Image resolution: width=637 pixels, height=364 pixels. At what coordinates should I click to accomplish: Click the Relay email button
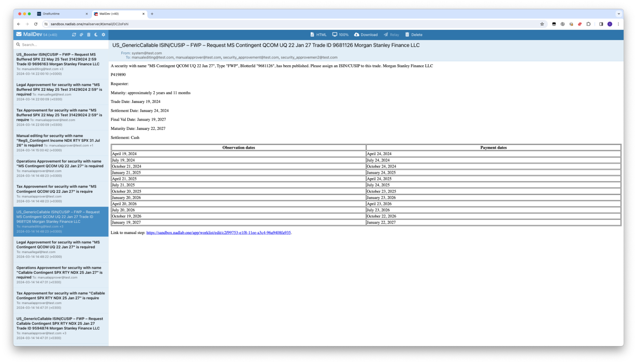(391, 35)
